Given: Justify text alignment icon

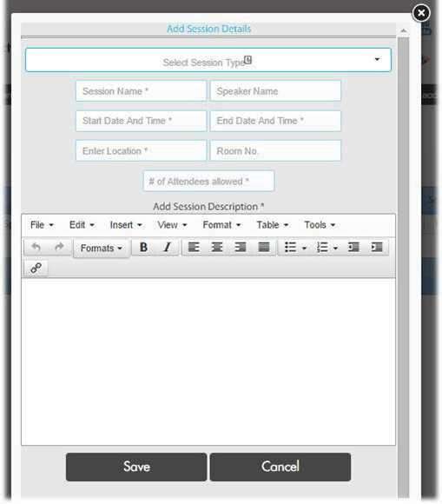Looking at the screenshot, I should click(264, 248).
